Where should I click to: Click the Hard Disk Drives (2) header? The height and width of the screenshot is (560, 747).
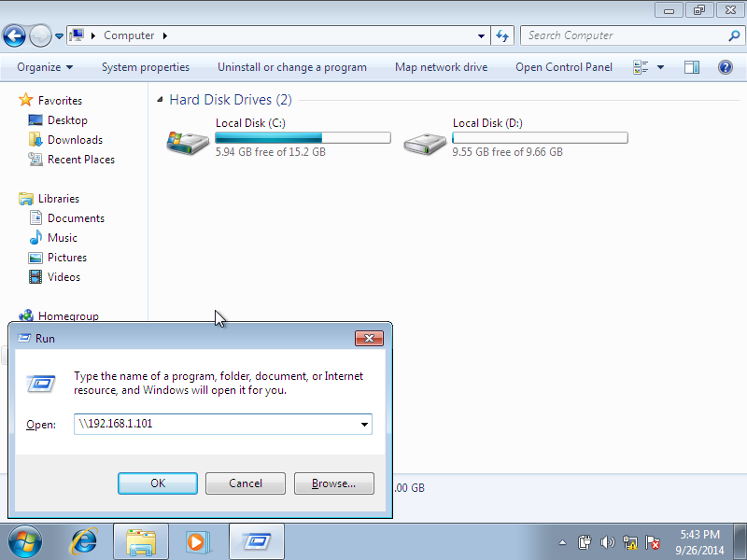[x=231, y=100]
